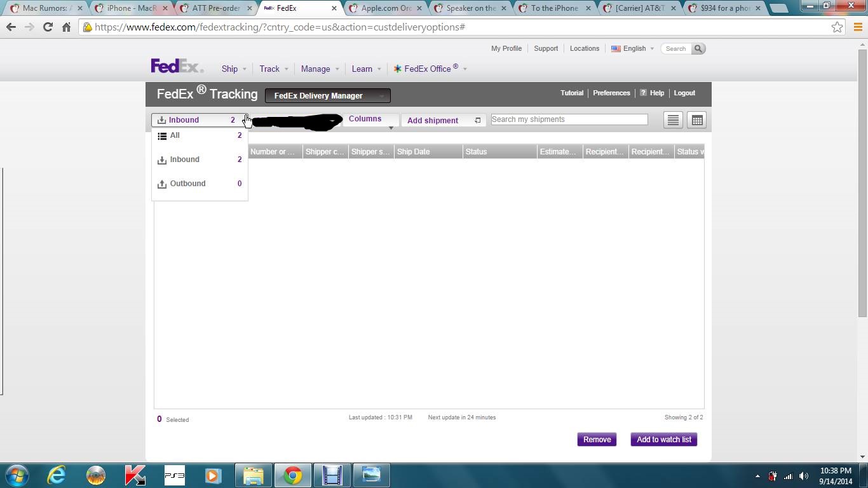Open the FedEx Office menu
The height and width of the screenshot is (488, 868).
(430, 69)
